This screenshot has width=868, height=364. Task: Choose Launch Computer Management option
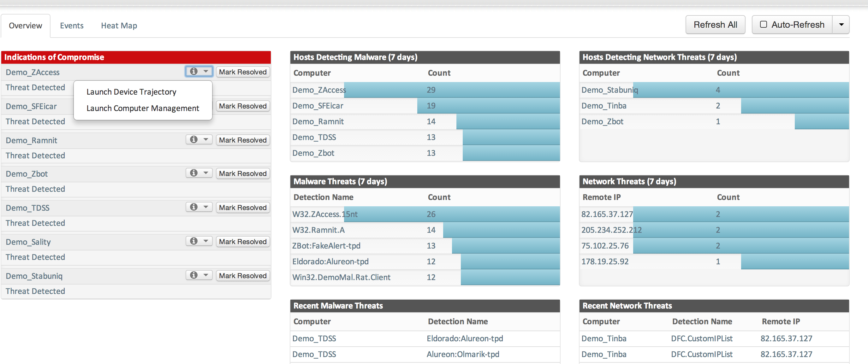143,109
